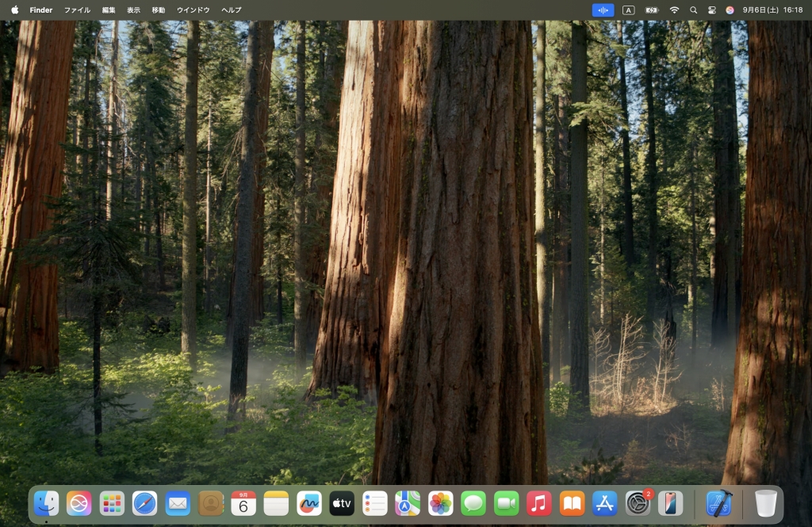Open the Launchpad app grid
Viewport: 812px width, 527px height.
112,503
